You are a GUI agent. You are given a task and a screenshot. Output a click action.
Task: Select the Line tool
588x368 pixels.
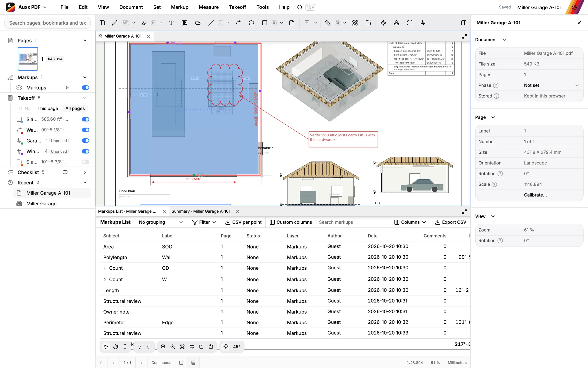tap(211, 23)
